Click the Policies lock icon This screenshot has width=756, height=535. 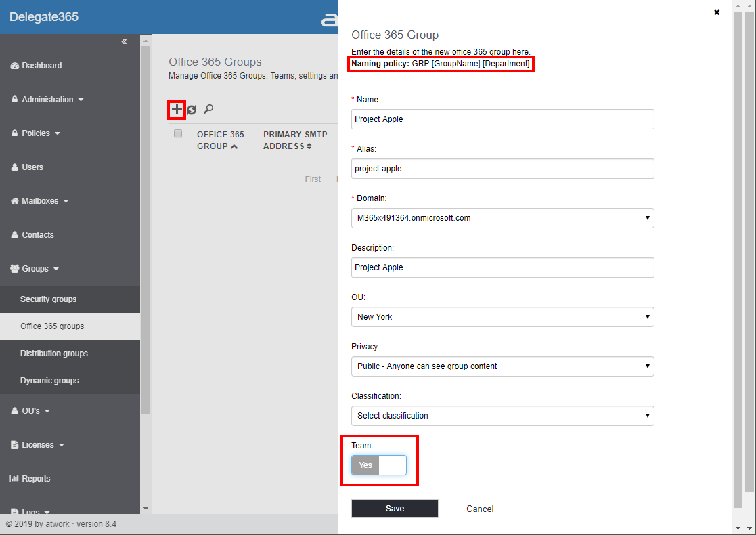(14, 133)
